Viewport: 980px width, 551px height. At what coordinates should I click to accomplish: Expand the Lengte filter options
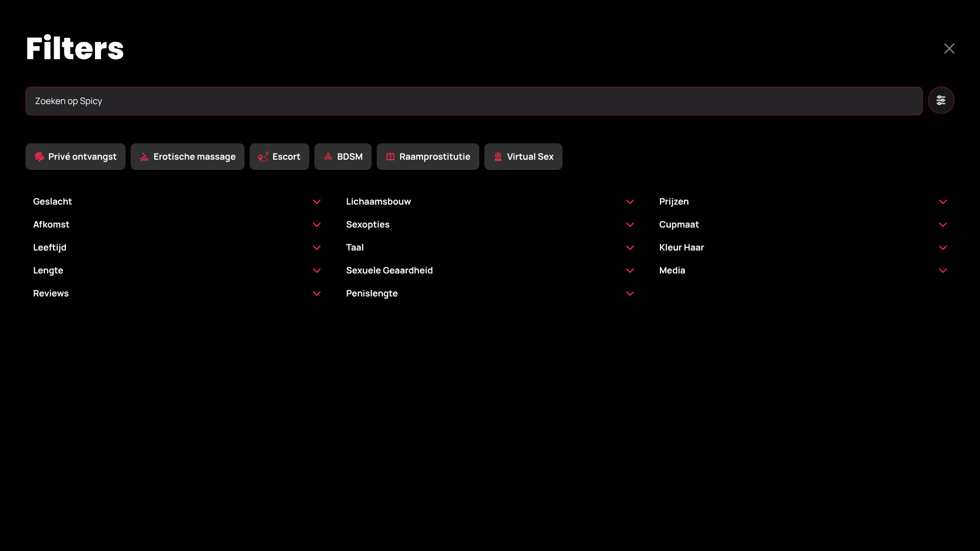(316, 271)
